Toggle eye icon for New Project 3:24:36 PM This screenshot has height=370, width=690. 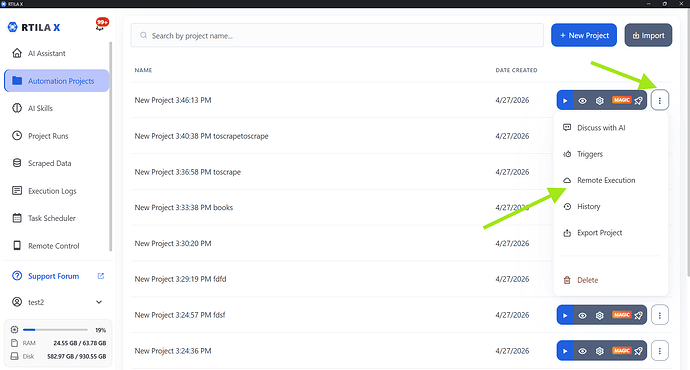(582, 351)
